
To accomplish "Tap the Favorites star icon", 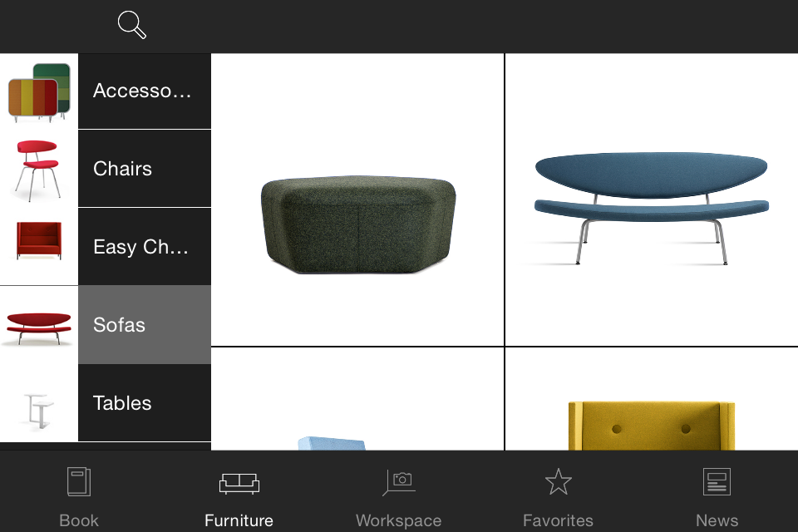I will click(x=559, y=481).
